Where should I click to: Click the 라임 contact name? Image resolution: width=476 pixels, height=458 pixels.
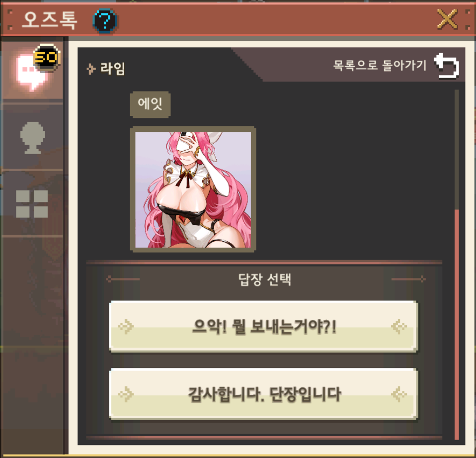pyautogui.click(x=112, y=69)
